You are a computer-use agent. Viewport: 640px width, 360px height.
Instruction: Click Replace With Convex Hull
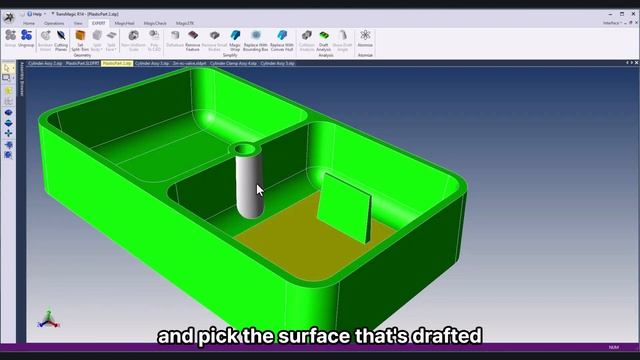pos(282,41)
